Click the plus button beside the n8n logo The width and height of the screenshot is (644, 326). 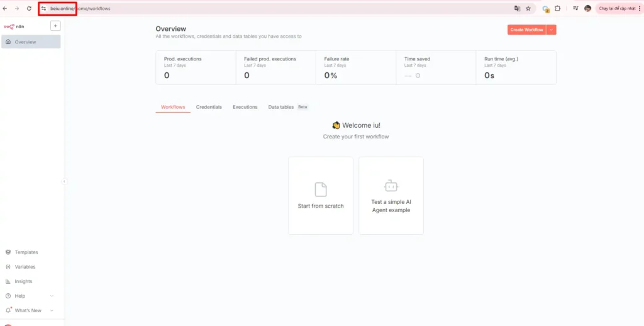pyautogui.click(x=55, y=26)
